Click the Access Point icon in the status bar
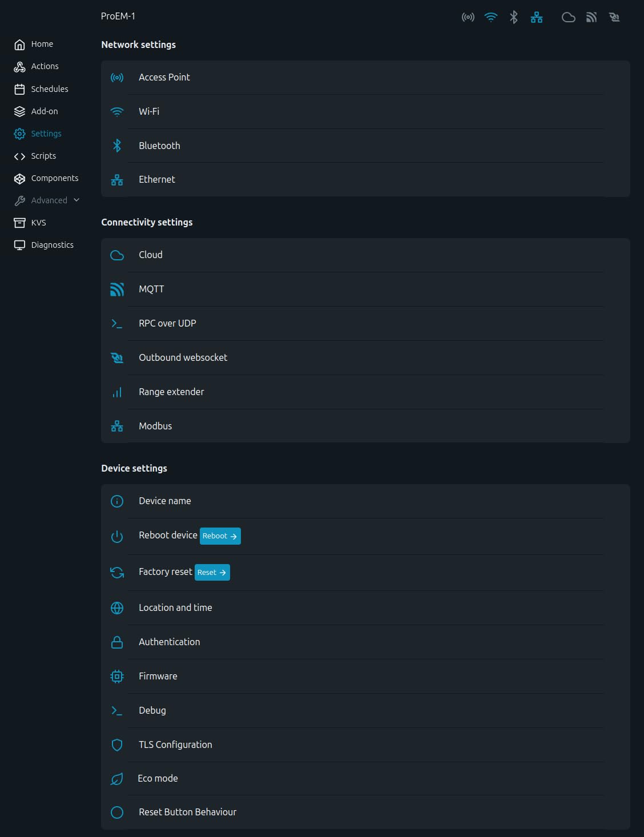 coord(468,17)
